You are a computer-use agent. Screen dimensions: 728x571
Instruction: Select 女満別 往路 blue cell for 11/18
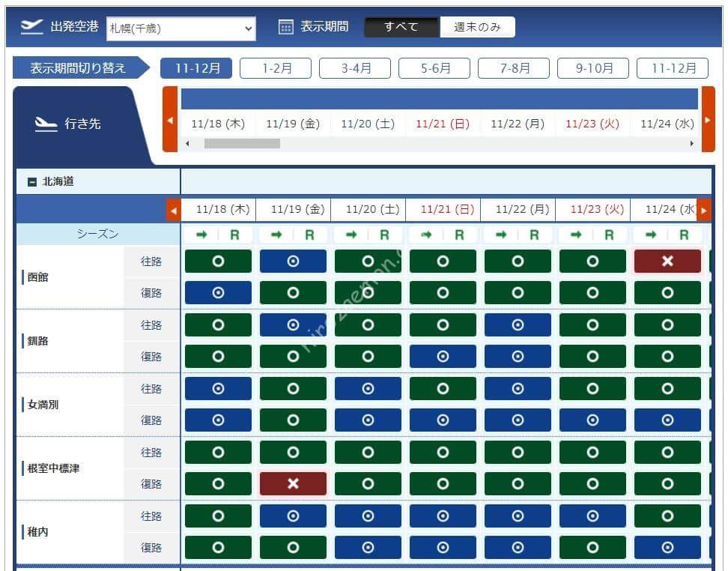(218, 388)
